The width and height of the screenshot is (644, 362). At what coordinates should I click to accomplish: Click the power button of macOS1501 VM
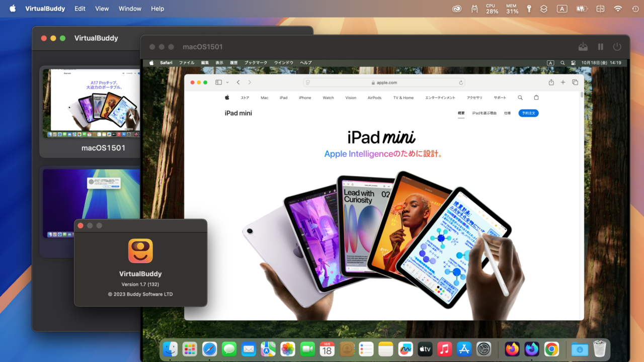[x=617, y=47]
